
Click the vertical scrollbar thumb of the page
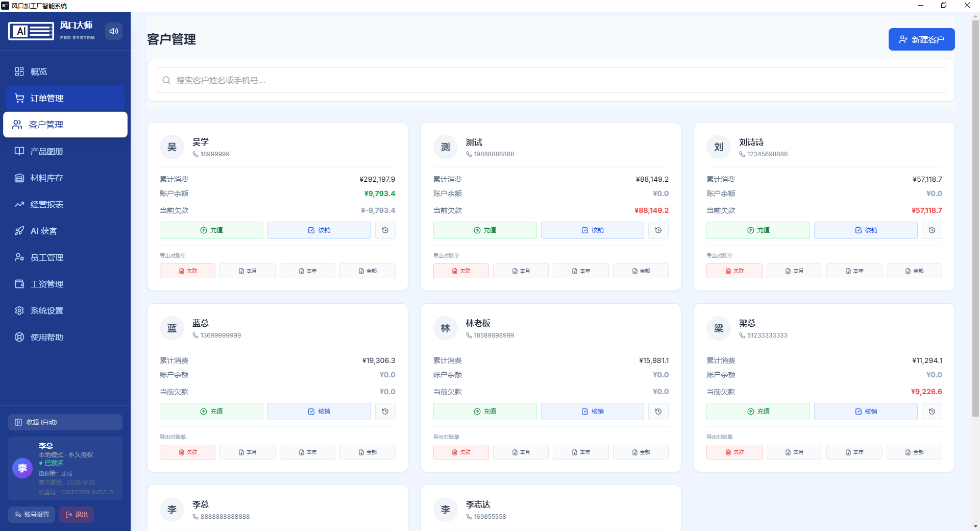[x=976, y=219]
